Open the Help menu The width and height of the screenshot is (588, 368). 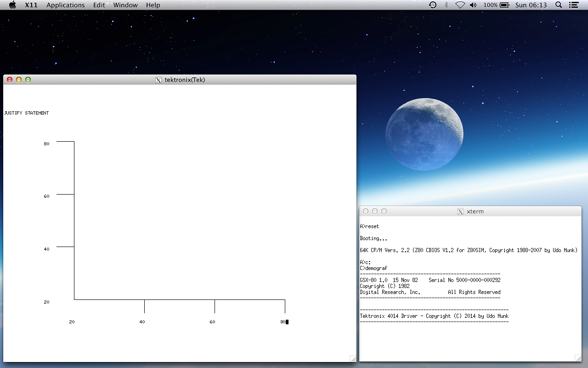(153, 5)
